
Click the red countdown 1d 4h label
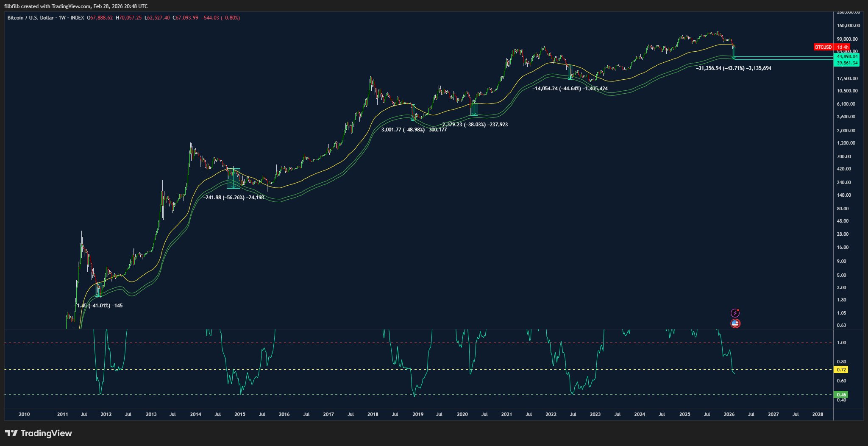coord(842,47)
